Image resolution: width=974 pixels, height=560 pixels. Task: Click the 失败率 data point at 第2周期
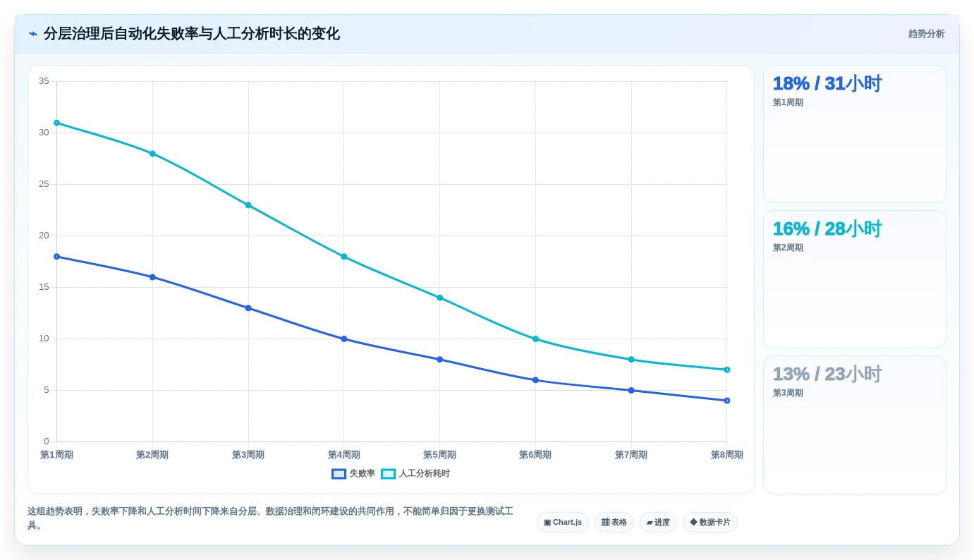point(152,277)
